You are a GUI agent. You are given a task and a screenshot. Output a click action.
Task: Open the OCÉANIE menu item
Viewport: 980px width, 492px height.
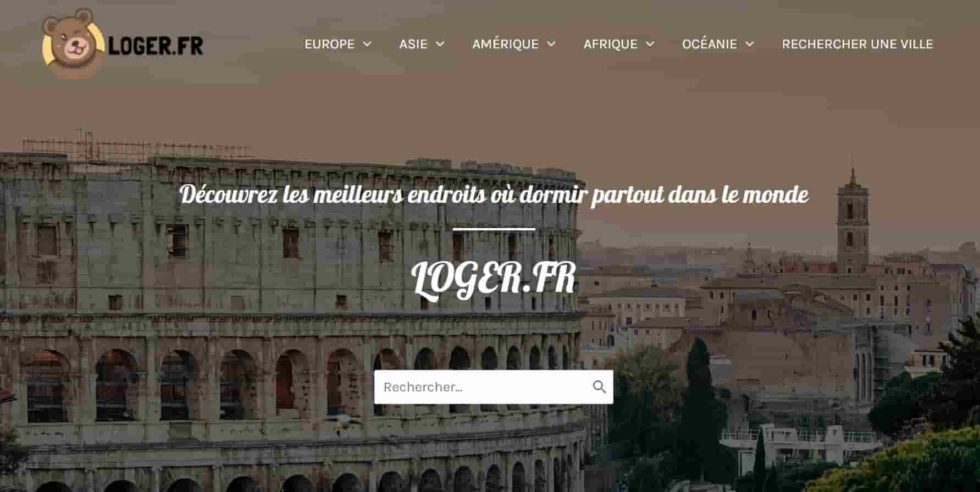pyautogui.click(x=709, y=44)
